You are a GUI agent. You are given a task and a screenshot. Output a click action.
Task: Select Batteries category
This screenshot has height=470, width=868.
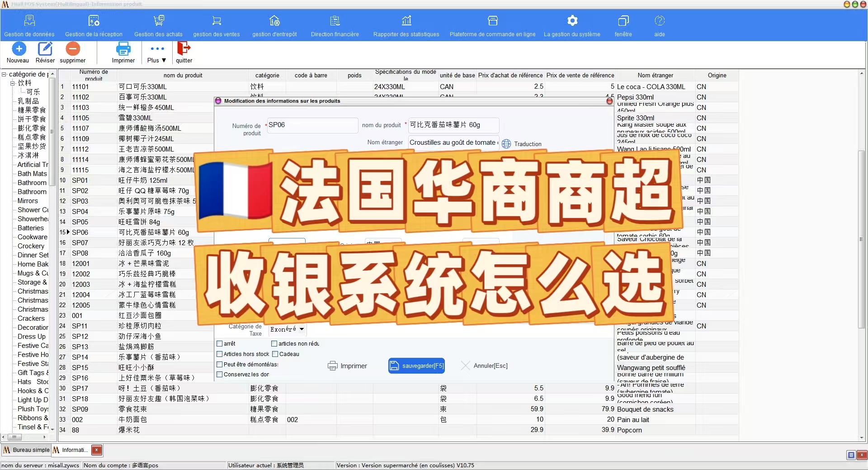(x=31, y=228)
